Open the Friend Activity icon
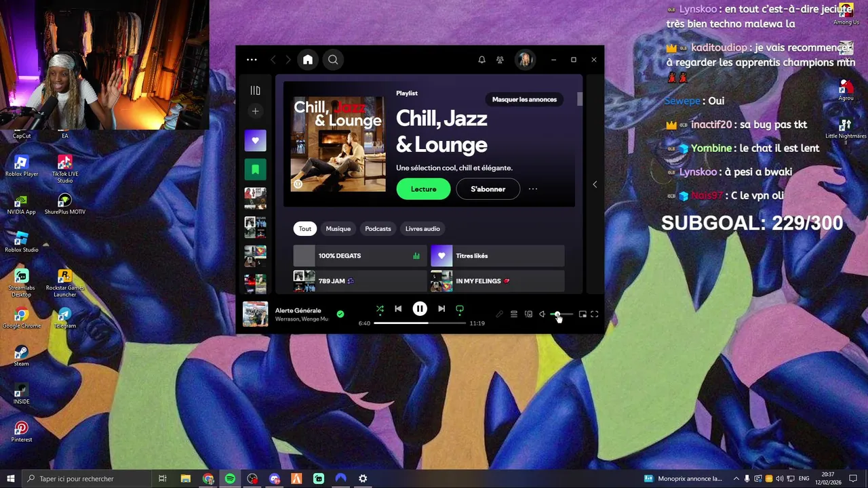Image resolution: width=868 pixels, height=488 pixels. pos(500,60)
